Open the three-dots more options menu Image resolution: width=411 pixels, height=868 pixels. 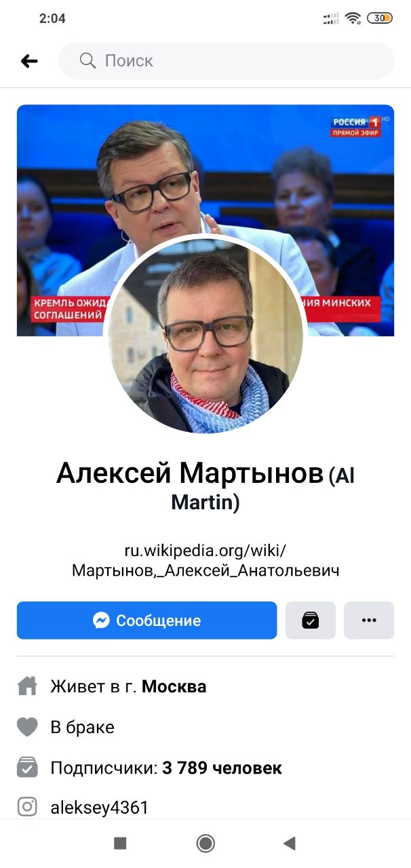(369, 620)
